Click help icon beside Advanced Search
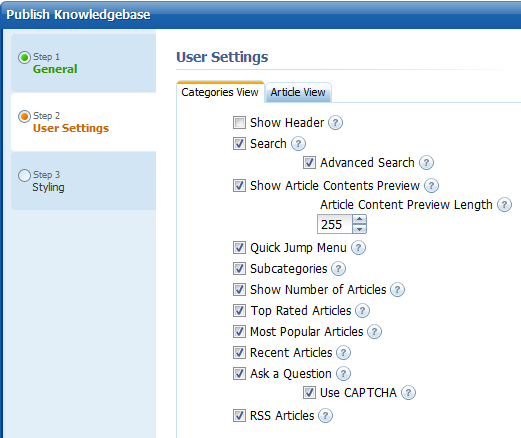The image size is (521, 438). (x=426, y=163)
